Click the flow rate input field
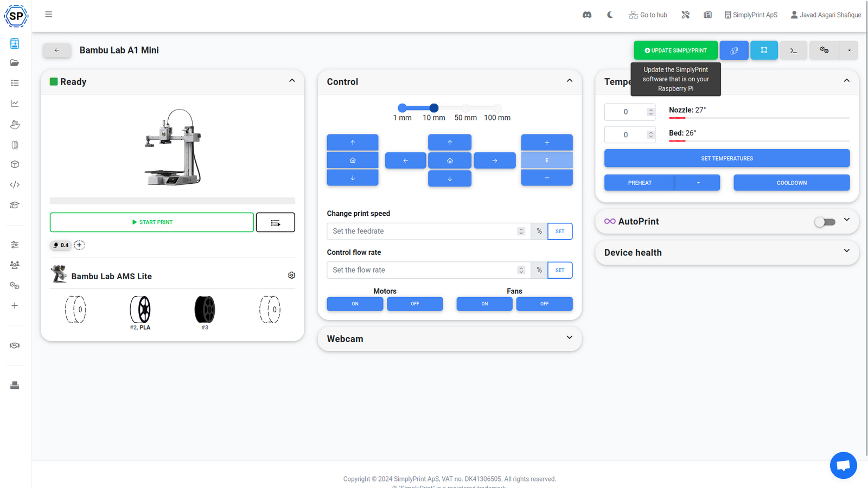 429,270
